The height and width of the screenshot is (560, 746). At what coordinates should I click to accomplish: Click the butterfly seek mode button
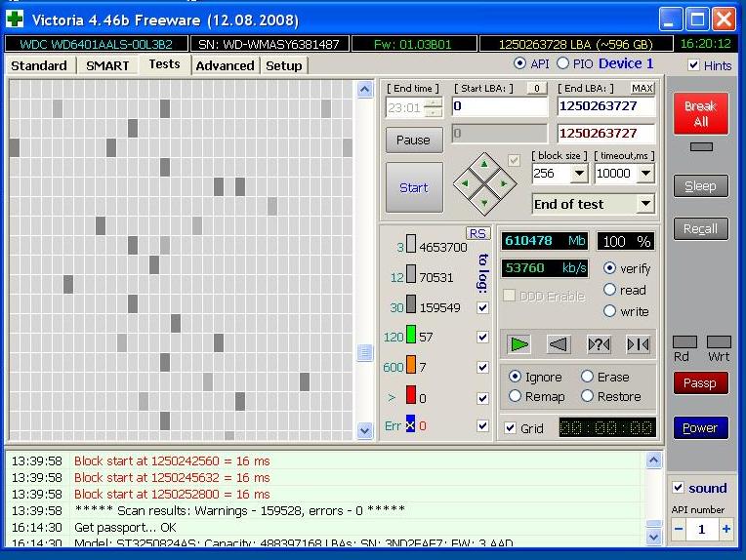(x=637, y=343)
